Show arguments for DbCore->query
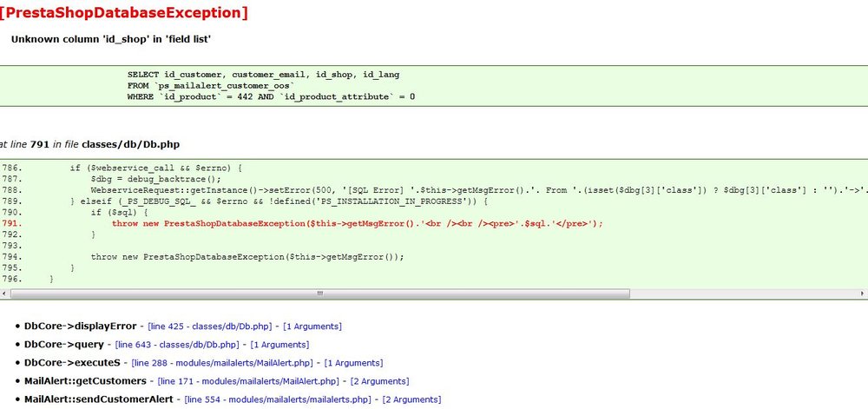868x409 pixels. 279,345
